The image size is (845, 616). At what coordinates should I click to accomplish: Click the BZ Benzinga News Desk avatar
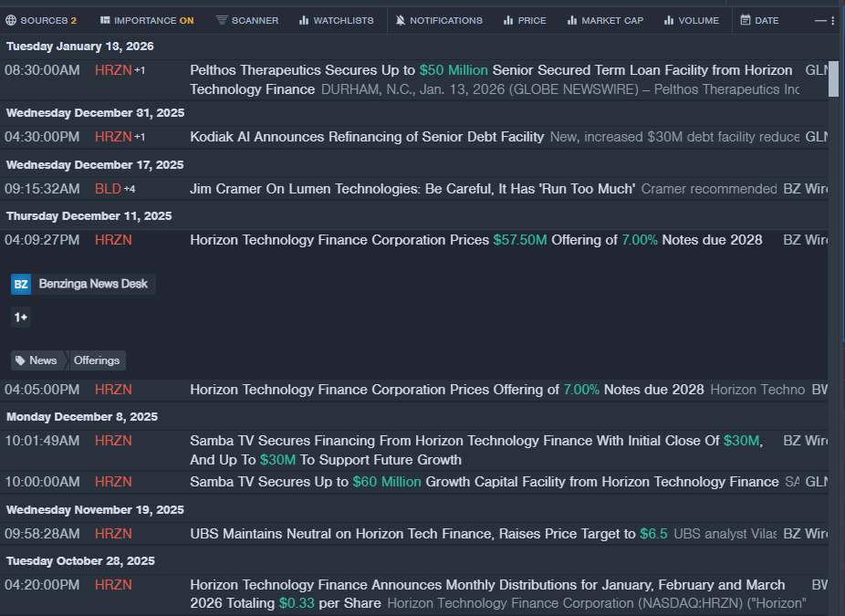[20, 284]
